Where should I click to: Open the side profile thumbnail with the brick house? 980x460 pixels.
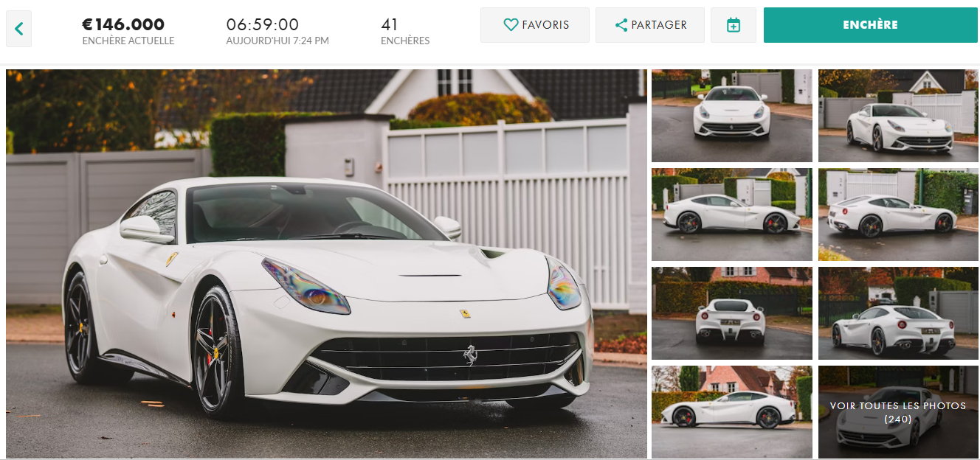tap(732, 412)
